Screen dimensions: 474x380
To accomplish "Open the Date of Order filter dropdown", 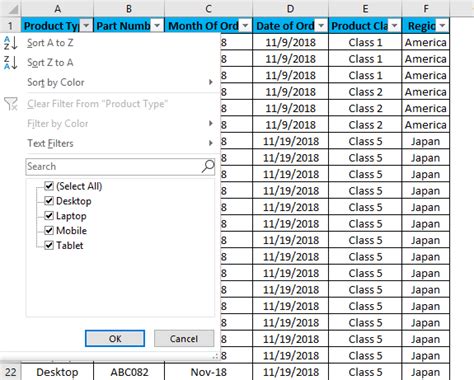I will (x=321, y=26).
